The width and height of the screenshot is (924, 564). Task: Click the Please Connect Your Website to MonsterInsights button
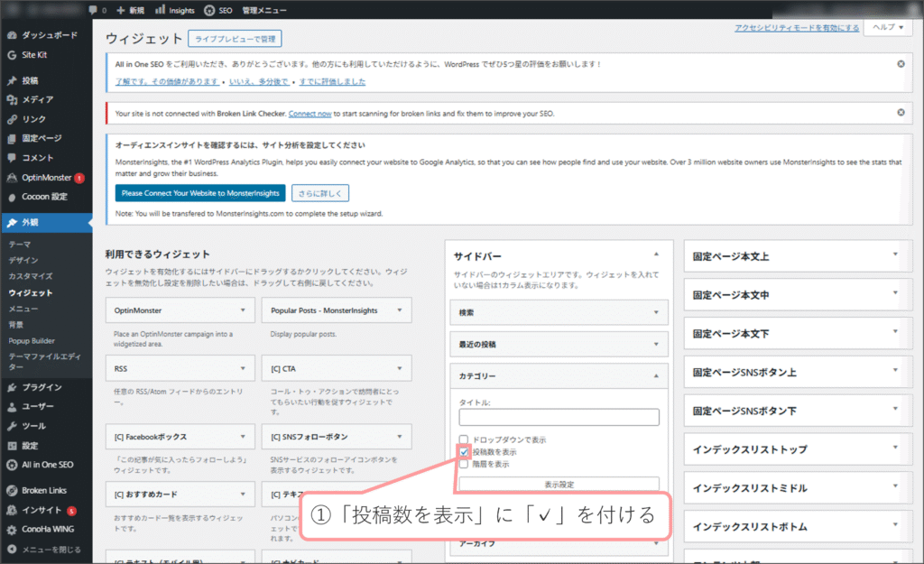[200, 193]
